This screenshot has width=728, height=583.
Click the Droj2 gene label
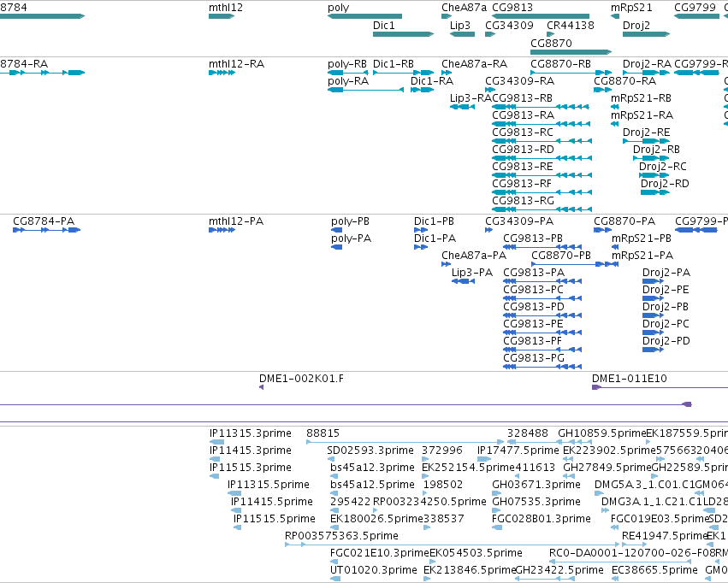point(636,26)
